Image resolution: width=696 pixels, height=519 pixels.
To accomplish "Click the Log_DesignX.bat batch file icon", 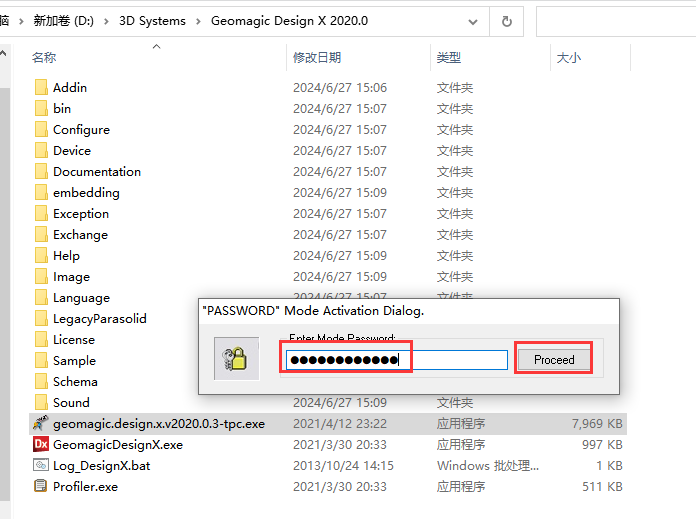I will (41, 465).
